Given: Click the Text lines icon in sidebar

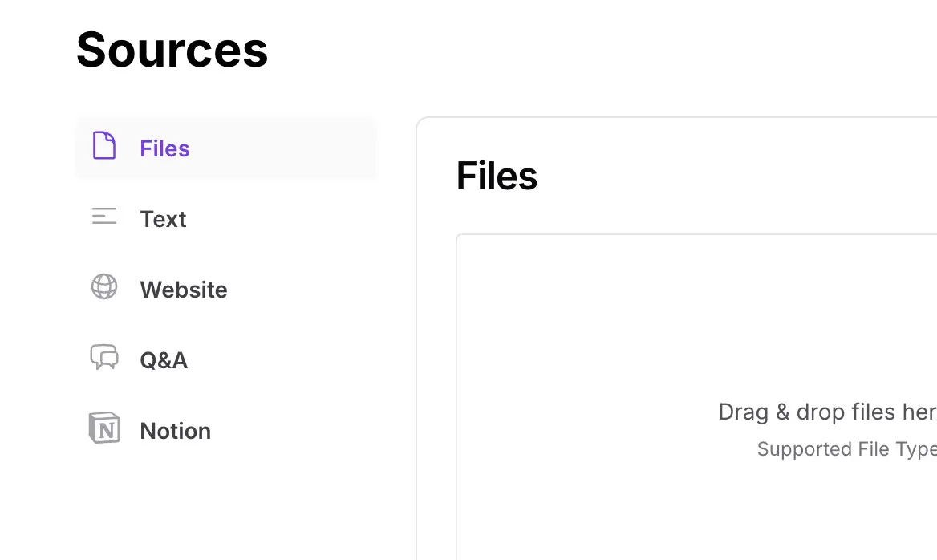Looking at the screenshot, I should pos(104,217).
